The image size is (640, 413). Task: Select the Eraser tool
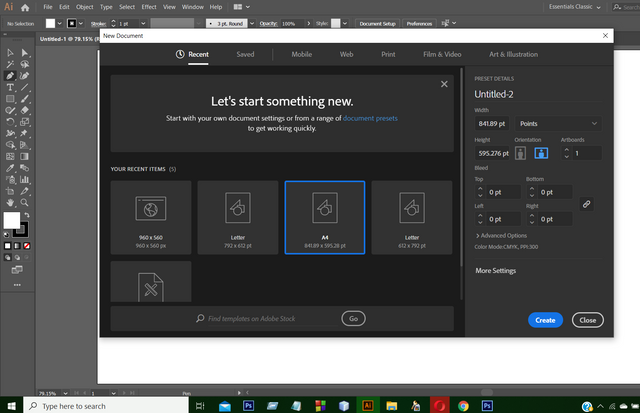[24, 110]
